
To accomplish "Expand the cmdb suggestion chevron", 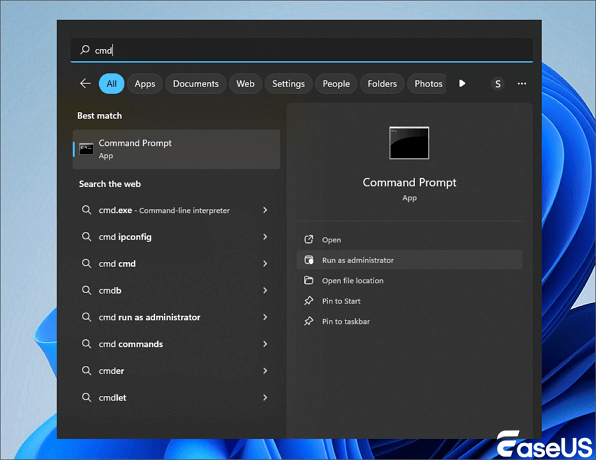I will coord(265,290).
